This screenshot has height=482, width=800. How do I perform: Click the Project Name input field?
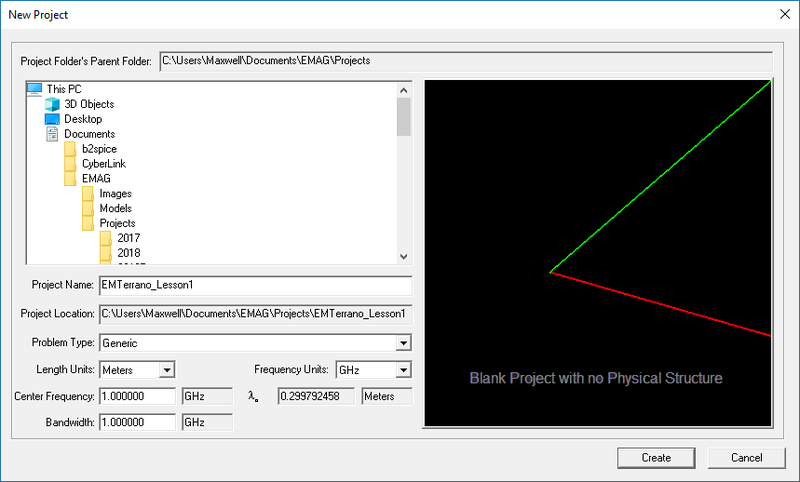(256, 286)
